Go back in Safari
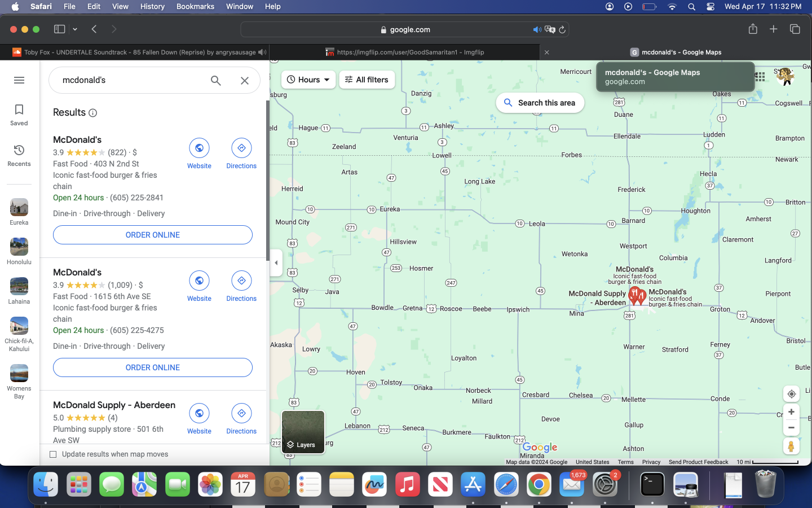812x508 pixels. pyautogui.click(x=94, y=29)
